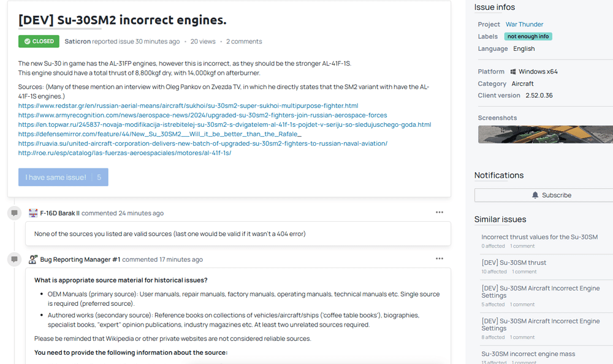Image resolution: width=613 pixels, height=364 pixels.
Task: Click the bell icon on Subscribe
Action: (x=535, y=195)
